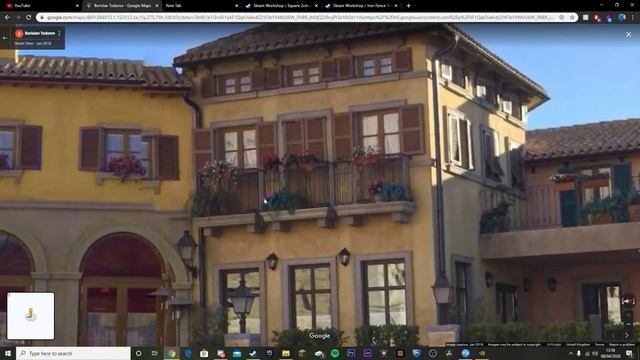Image resolution: width=640 pixels, height=360 pixels.
Task: Click the Street View compass
Action: pyautogui.click(x=628, y=301)
